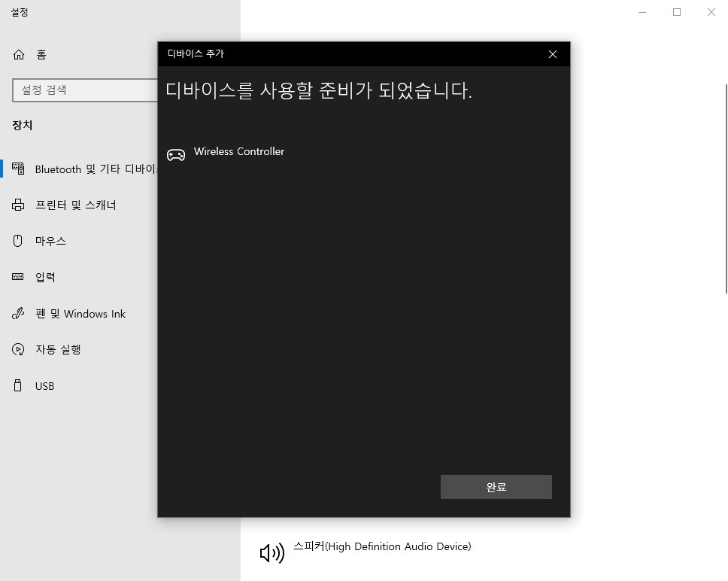Click the 입력 keyboard icon

click(x=18, y=277)
